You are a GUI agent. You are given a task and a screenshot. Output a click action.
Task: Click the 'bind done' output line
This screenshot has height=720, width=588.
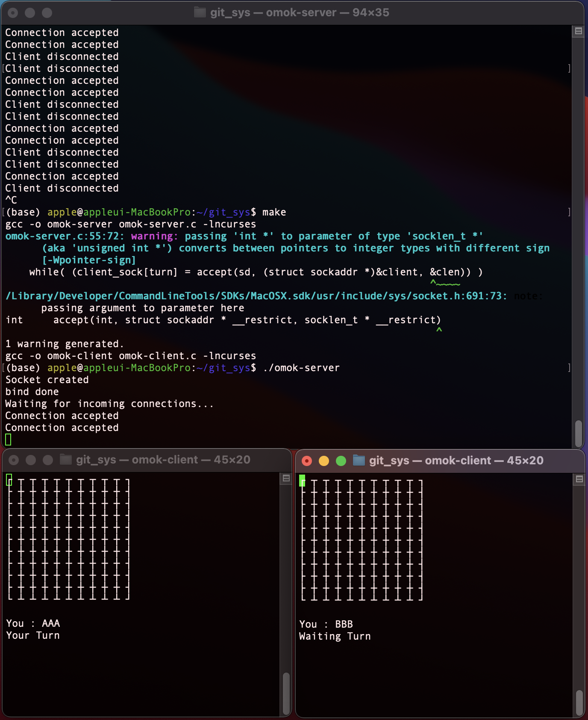point(32,392)
